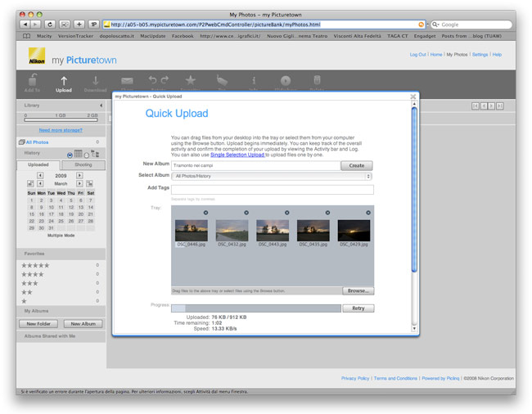Click the Delete trash can icon
532x414 pixels.
click(x=317, y=80)
